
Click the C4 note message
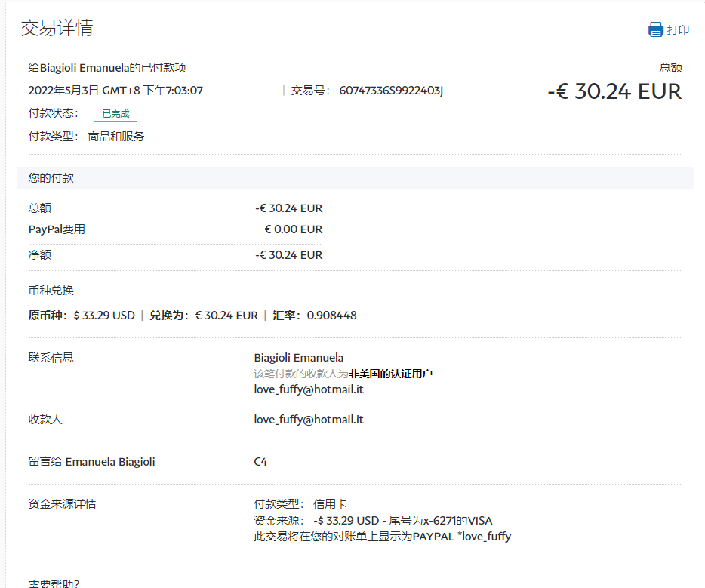260,462
